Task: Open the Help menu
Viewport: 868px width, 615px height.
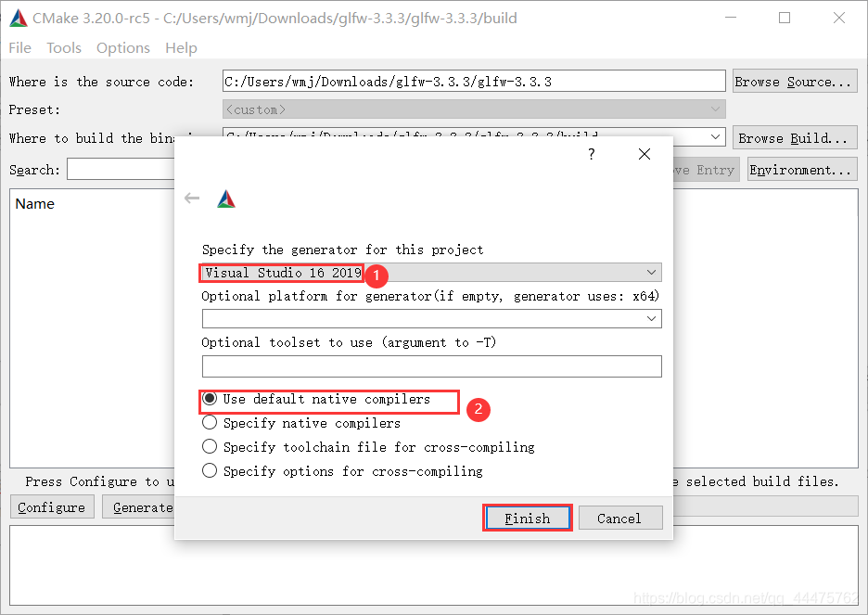Action: [x=181, y=48]
